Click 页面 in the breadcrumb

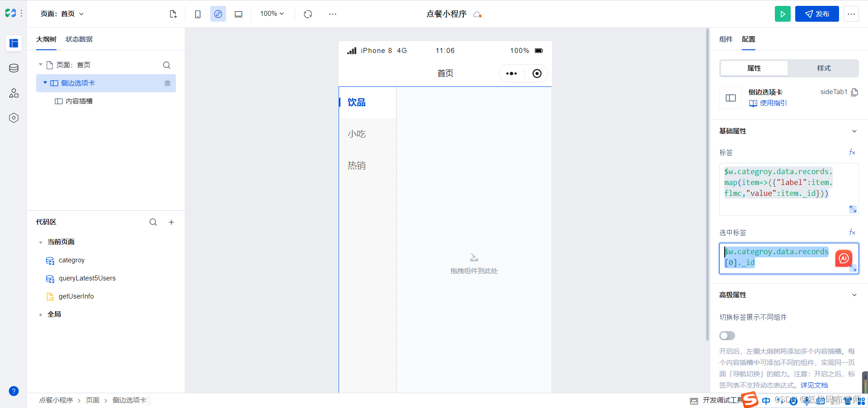93,400
